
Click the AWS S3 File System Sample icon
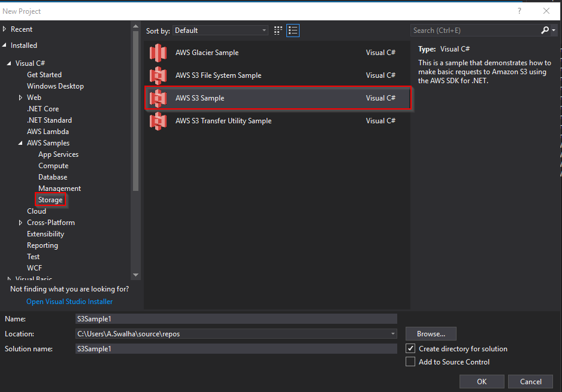tap(158, 75)
